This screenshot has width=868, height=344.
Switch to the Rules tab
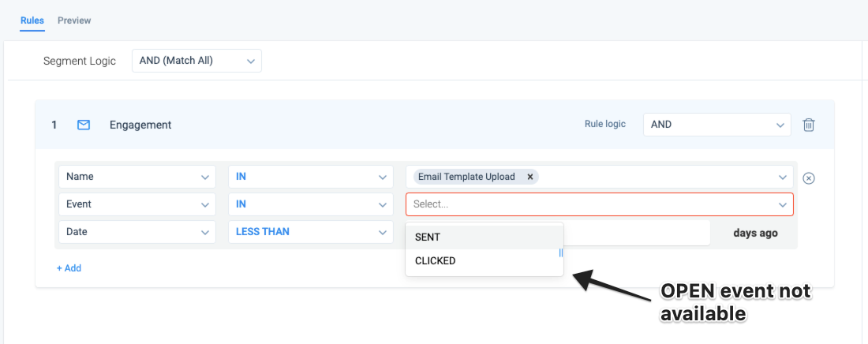(x=32, y=21)
